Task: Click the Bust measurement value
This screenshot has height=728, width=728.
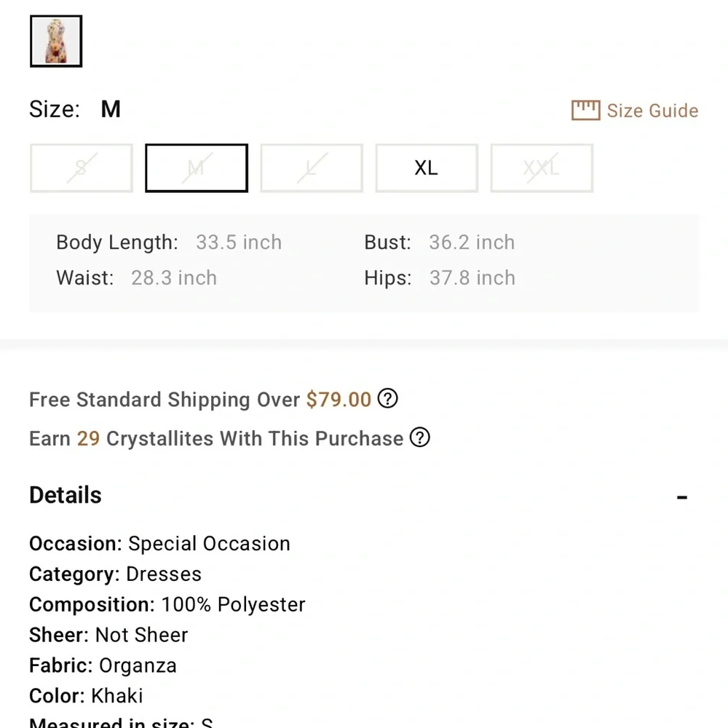Action: [x=471, y=242]
